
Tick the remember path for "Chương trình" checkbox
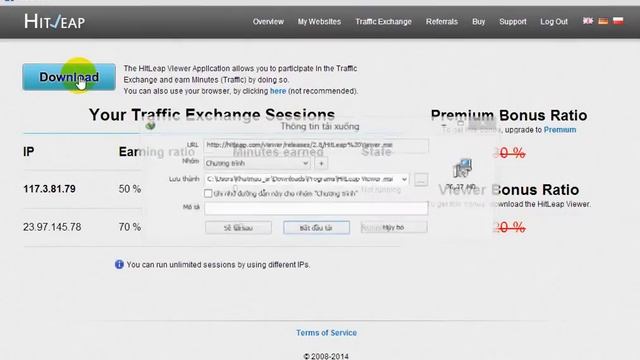(208, 193)
